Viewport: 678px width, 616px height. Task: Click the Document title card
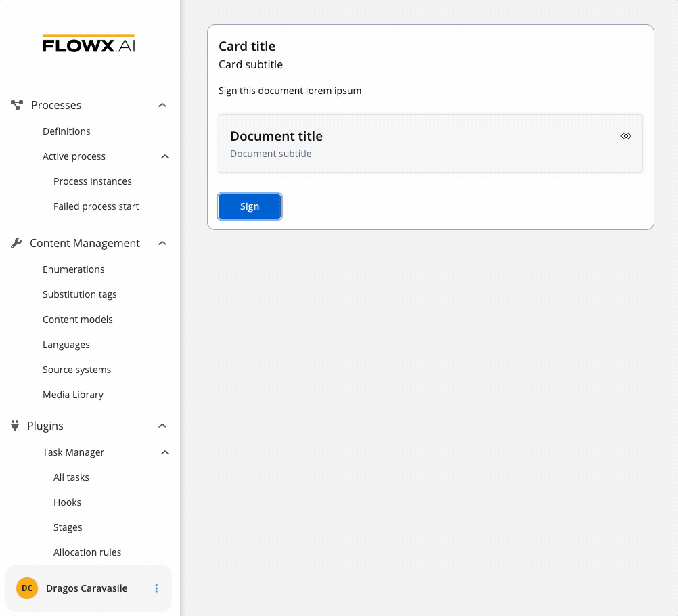point(430,144)
